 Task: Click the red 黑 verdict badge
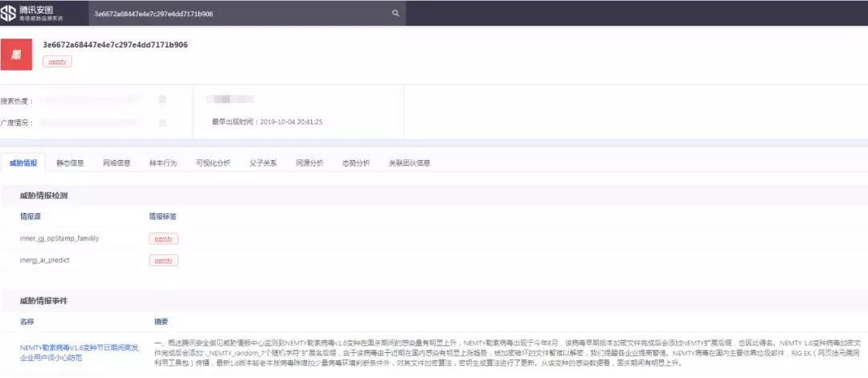15,53
